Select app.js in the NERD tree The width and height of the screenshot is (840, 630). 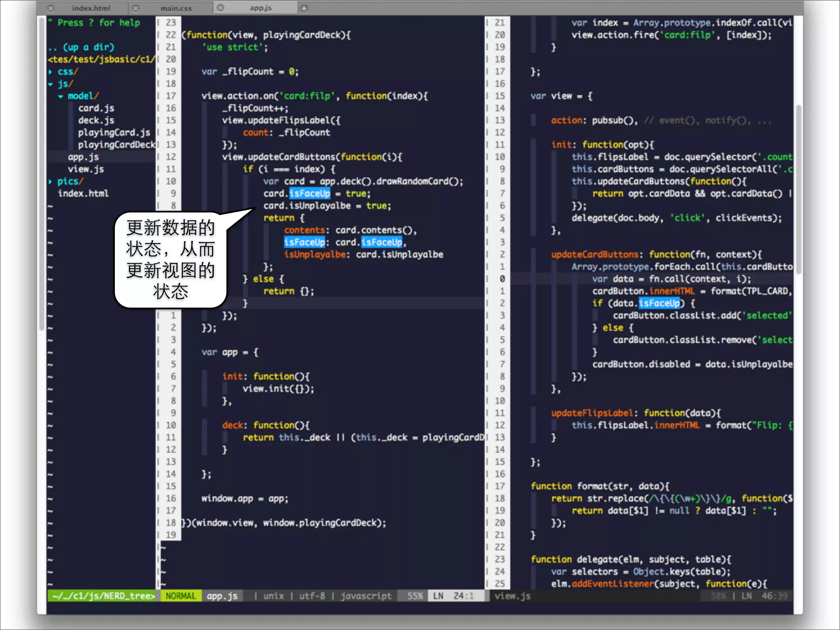click(83, 157)
